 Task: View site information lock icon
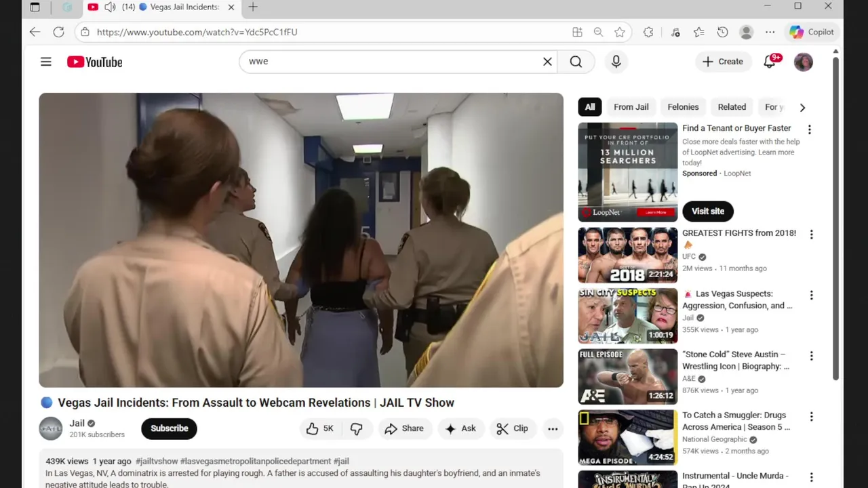coord(85,32)
